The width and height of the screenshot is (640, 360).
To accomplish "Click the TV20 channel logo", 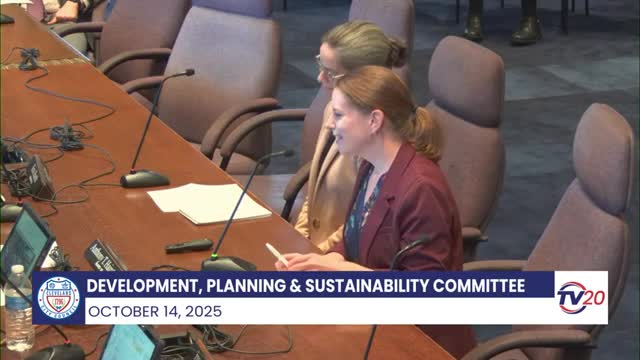I will [x=581, y=298].
